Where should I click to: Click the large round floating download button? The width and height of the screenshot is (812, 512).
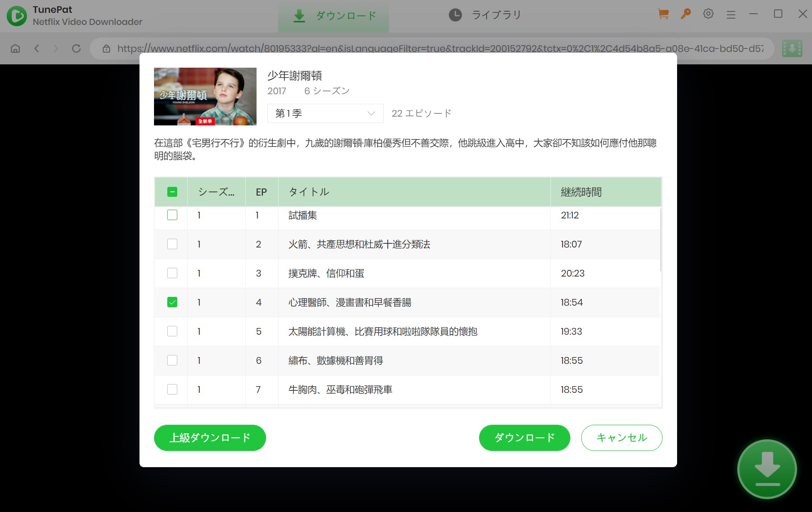[x=767, y=469]
